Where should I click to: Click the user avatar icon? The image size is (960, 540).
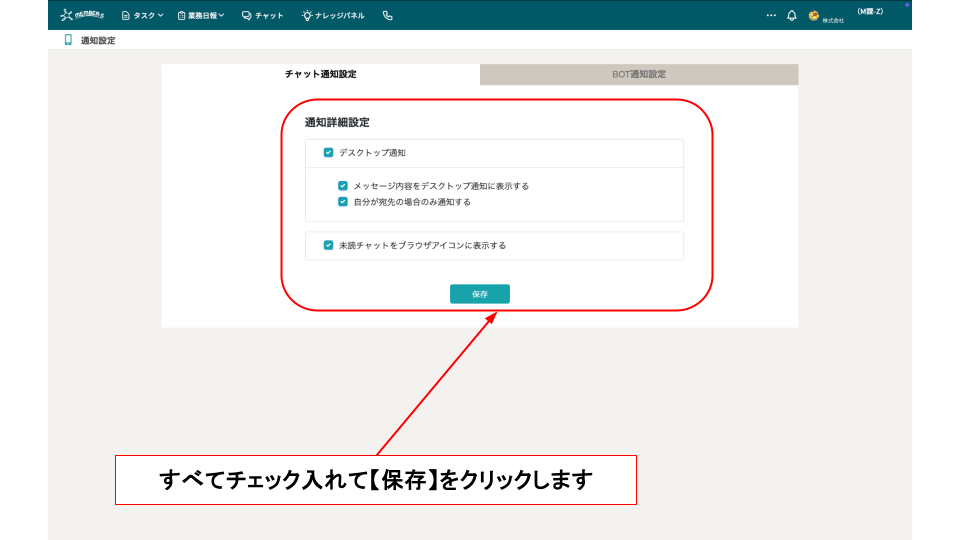(x=814, y=15)
